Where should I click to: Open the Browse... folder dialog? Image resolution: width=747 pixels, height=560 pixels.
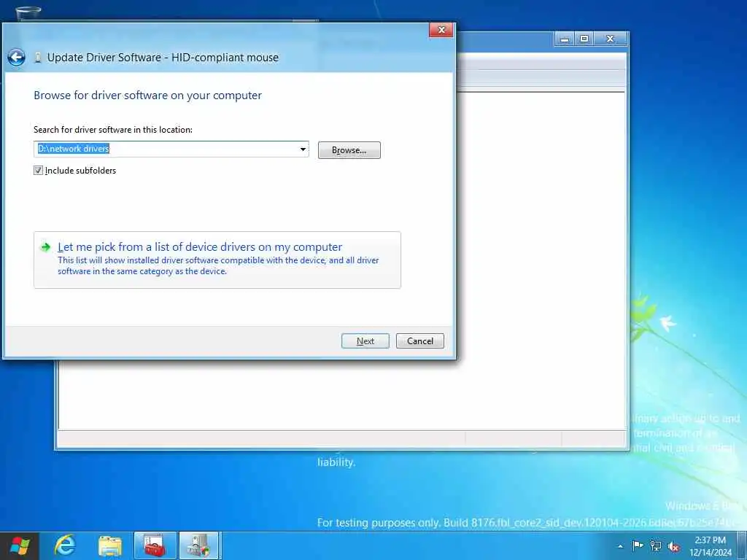[349, 150]
